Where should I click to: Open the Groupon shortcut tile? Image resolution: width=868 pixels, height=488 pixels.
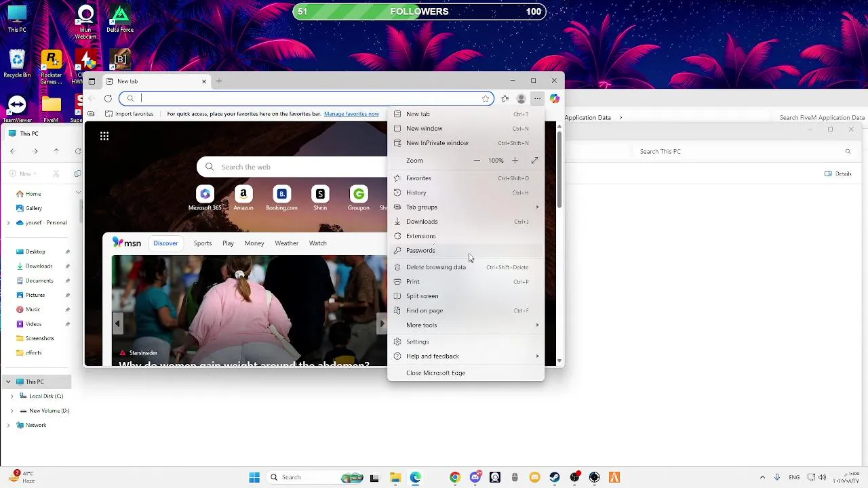[x=359, y=198]
